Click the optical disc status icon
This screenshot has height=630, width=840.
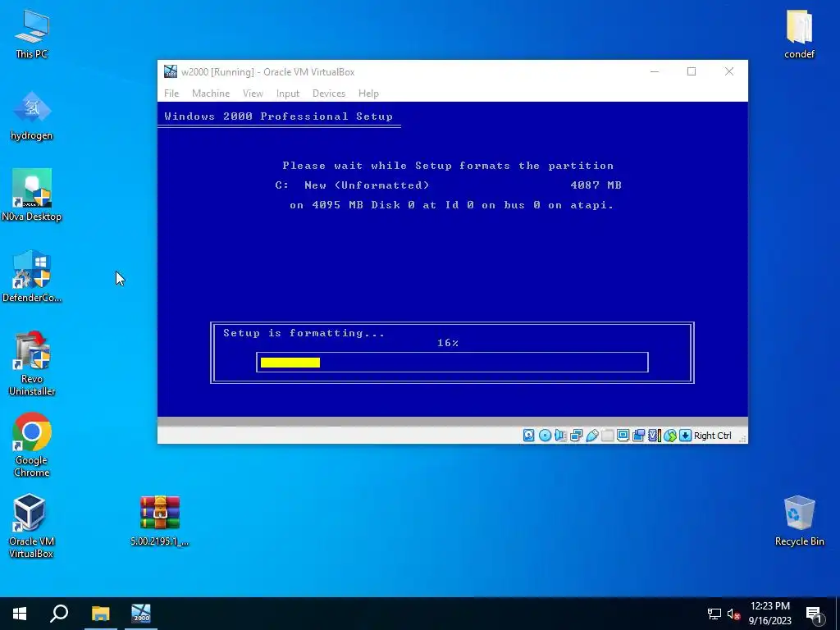[545, 436]
